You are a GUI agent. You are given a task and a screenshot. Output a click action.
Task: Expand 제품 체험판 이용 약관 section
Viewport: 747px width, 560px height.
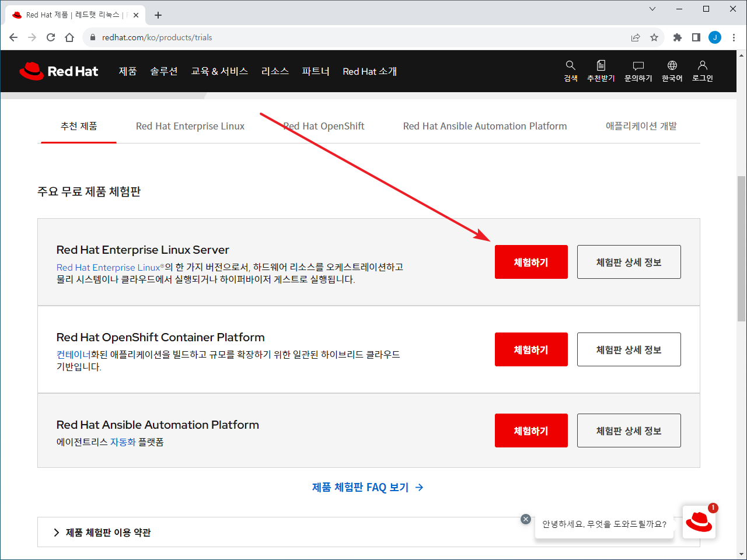pyautogui.click(x=368, y=532)
